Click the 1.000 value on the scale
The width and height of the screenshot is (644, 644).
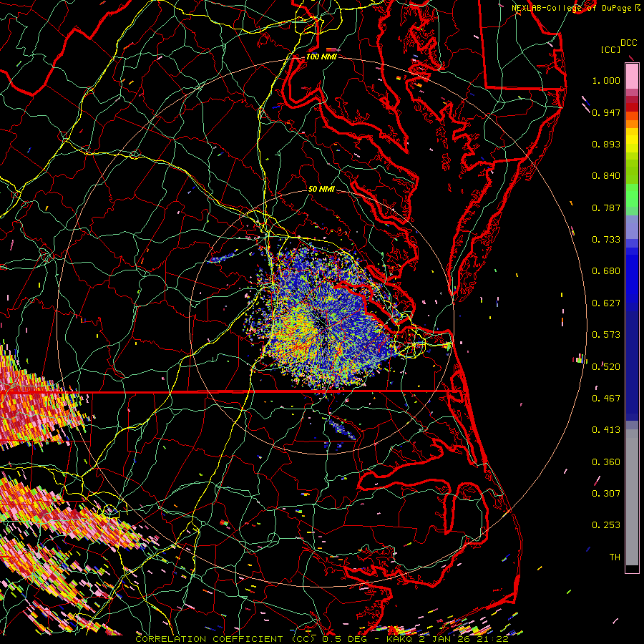pos(606,80)
